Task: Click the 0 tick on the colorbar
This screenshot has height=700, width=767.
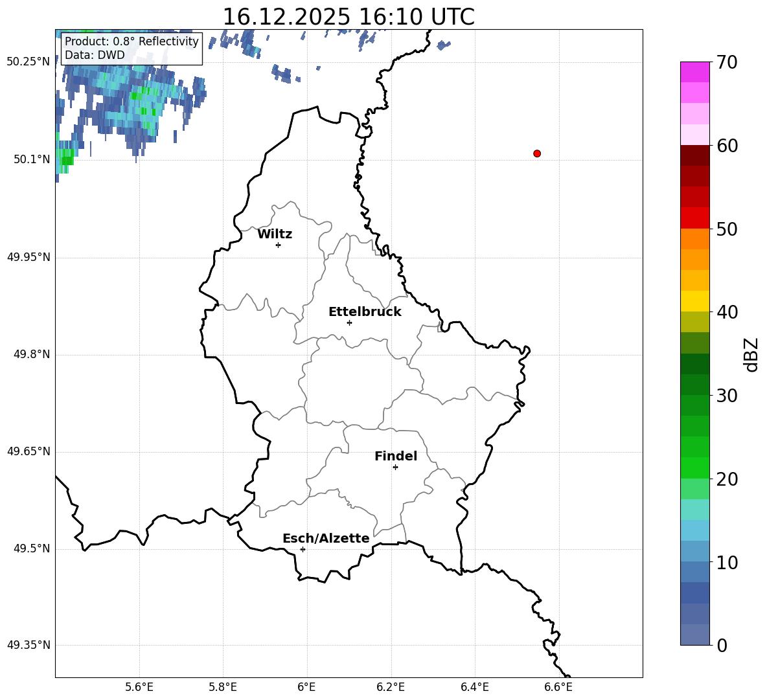Action: coord(722,645)
